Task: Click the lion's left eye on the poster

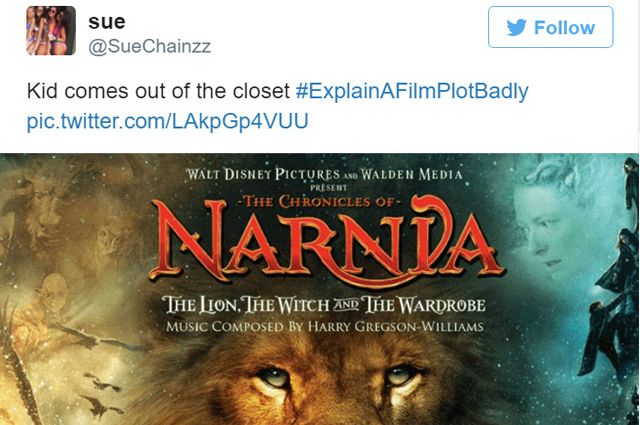Action: 275,376
